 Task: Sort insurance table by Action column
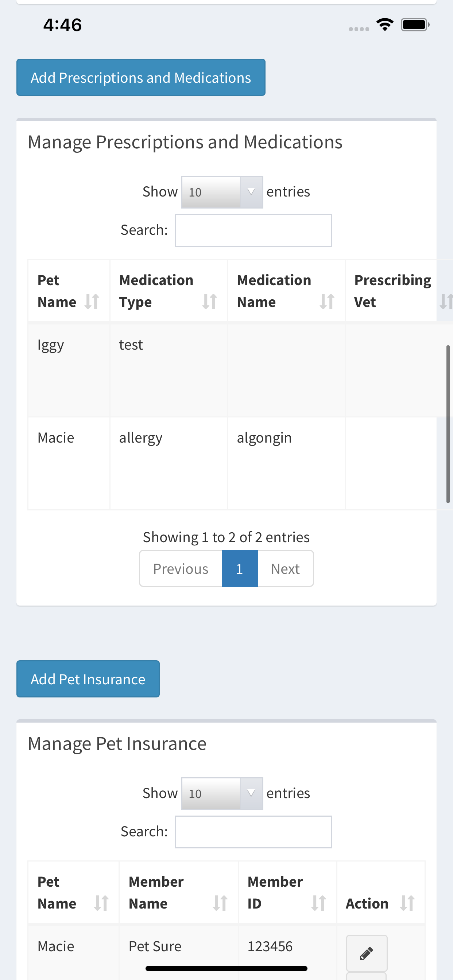click(x=381, y=892)
